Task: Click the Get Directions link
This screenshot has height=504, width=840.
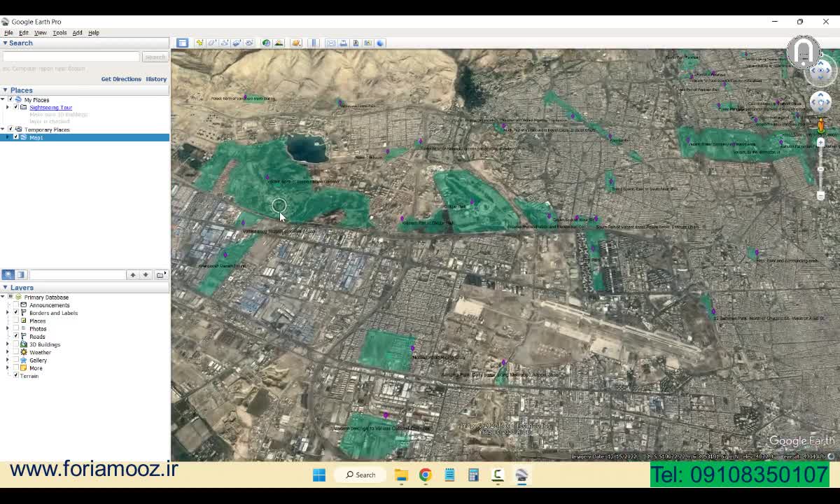Action: pos(121,79)
